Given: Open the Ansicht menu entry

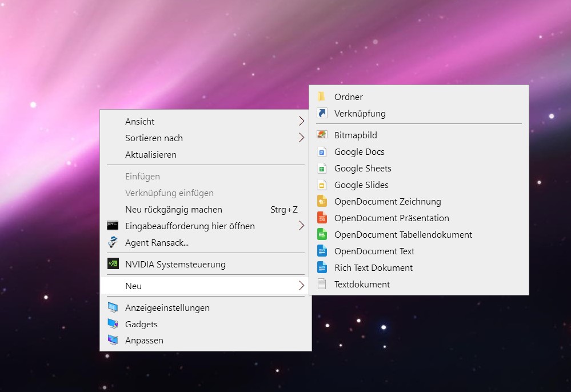Looking at the screenshot, I should [x=206, y=121].
